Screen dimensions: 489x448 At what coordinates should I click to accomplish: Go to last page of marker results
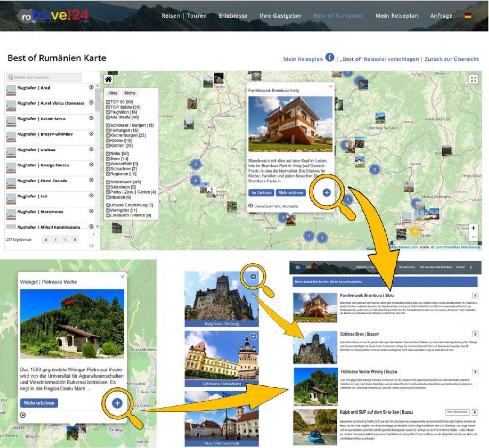75,239
